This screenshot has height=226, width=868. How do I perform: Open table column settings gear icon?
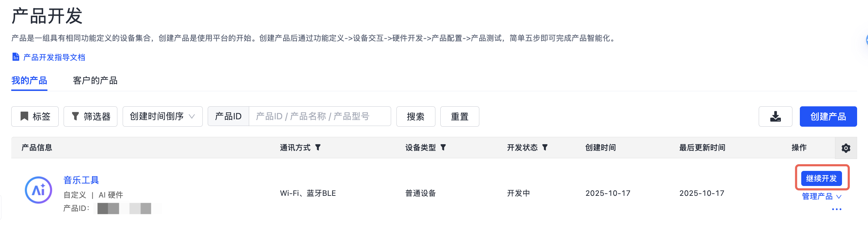(846, 148)
